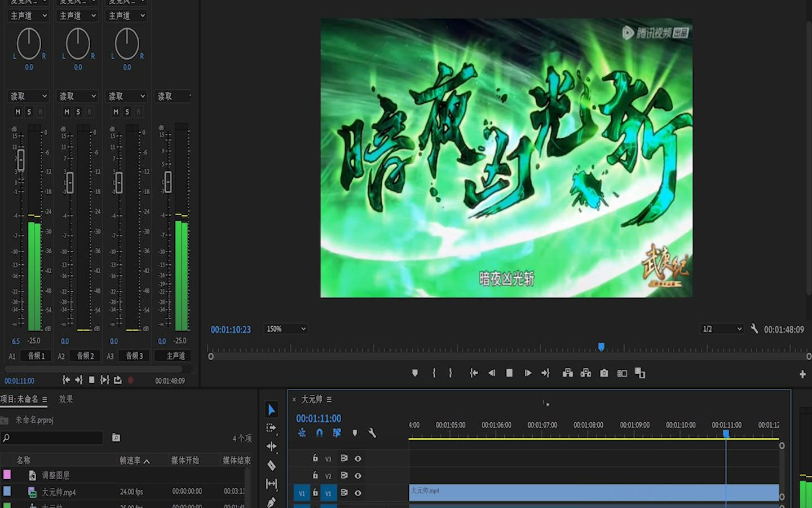
Task: Solo audio track 音频 1
Action: (29, 112)
